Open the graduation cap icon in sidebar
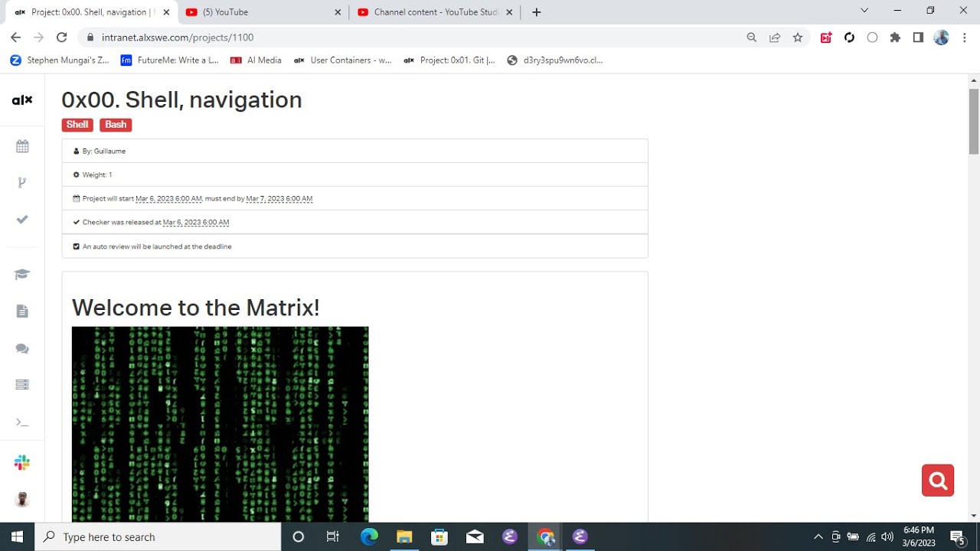980x551 pixels. click(x=22, y=275)
